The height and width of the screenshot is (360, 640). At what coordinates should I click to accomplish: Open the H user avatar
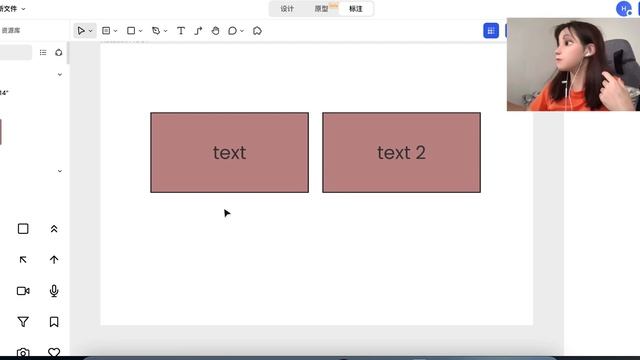[623, 9]
